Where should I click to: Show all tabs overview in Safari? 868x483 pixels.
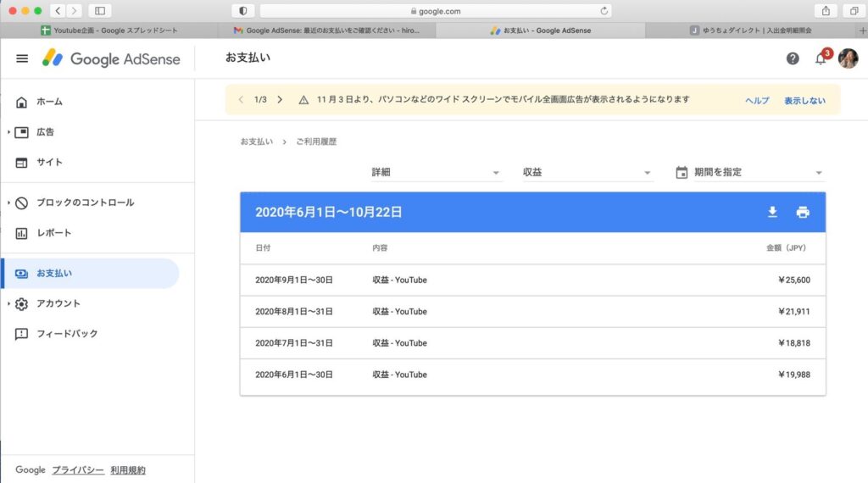pos(854,10)
